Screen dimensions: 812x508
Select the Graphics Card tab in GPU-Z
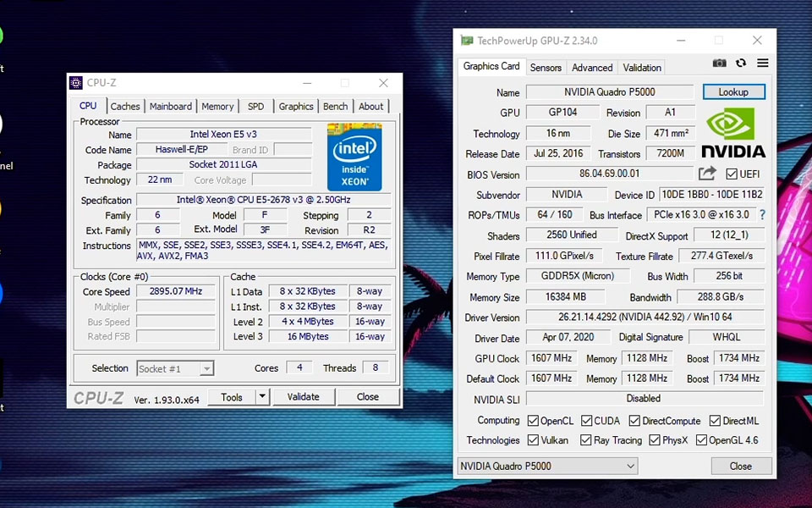491,66
